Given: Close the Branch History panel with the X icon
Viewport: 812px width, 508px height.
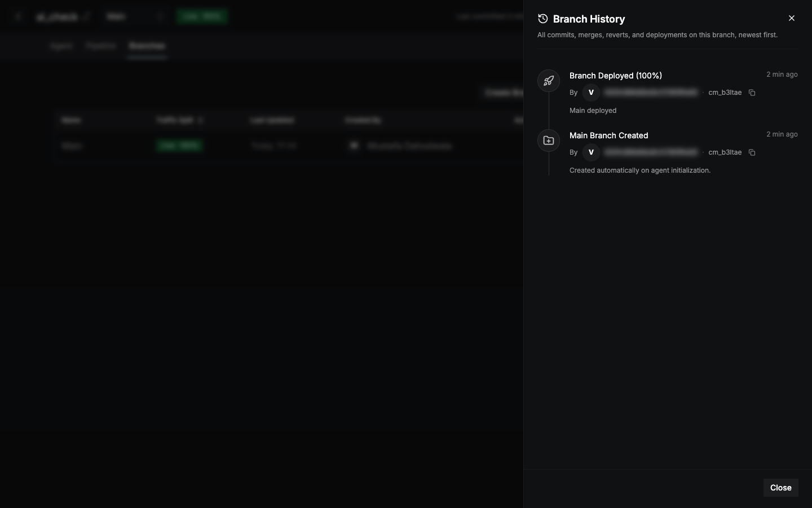Looking at the screenshot, I should (792, 18).
